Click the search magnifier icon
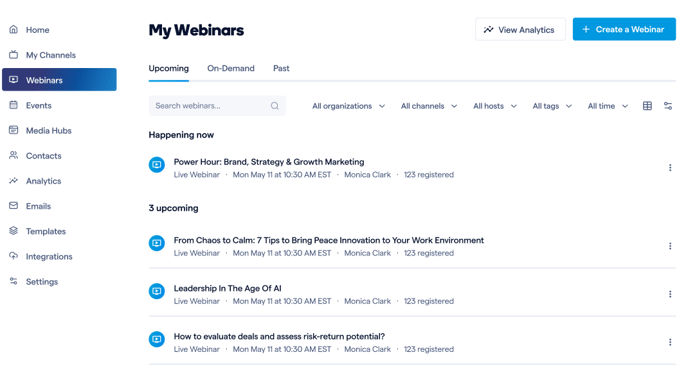This screenshot has height=373, width=688. point(275,106)
